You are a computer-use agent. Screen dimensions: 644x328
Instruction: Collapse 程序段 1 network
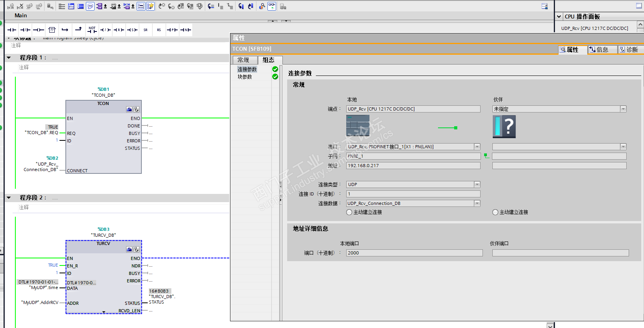pyautogui.click(x=9, y=58)
